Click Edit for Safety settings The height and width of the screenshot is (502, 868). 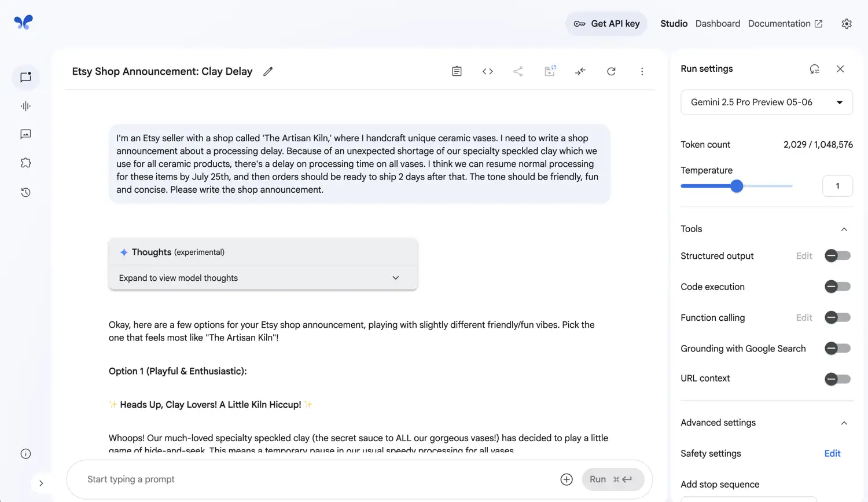pos(832,453)
